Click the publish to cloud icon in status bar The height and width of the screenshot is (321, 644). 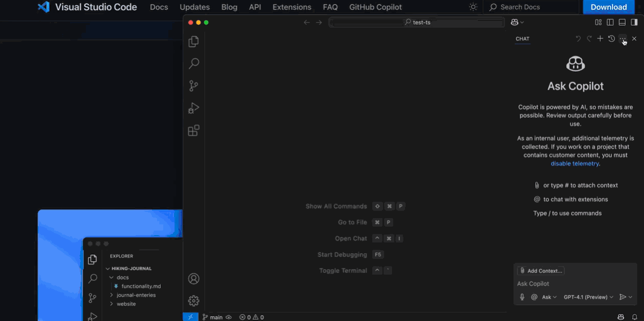[229, 317]
